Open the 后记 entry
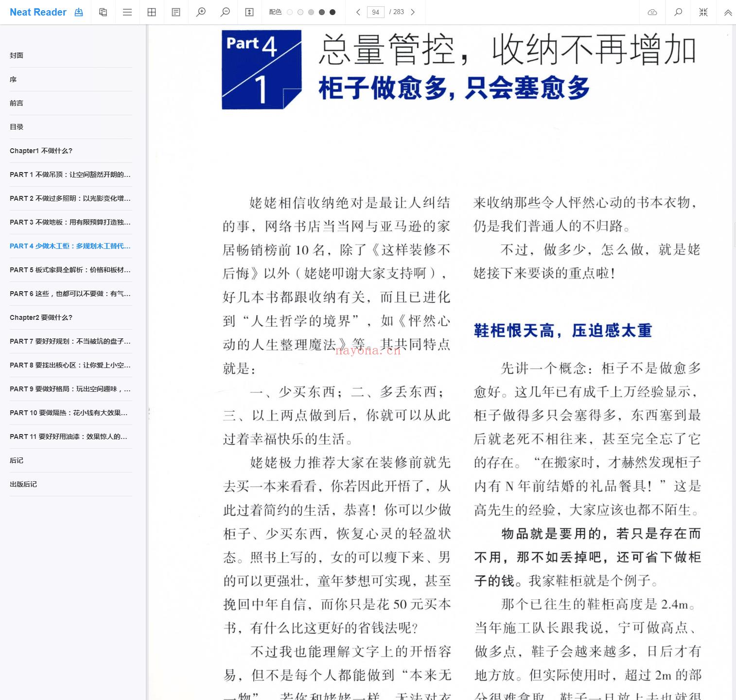 coord(71,460)
